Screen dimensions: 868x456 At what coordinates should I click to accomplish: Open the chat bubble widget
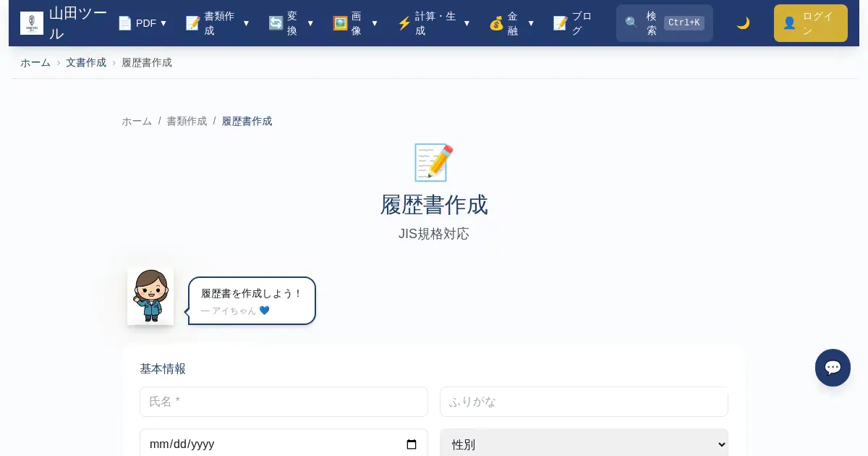click(833, 368)
